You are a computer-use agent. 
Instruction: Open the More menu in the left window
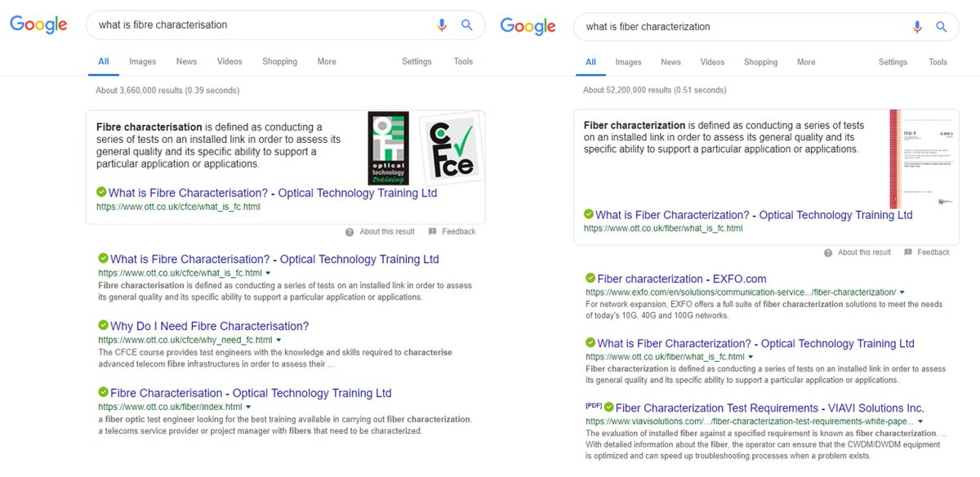[x=327, y=61]
